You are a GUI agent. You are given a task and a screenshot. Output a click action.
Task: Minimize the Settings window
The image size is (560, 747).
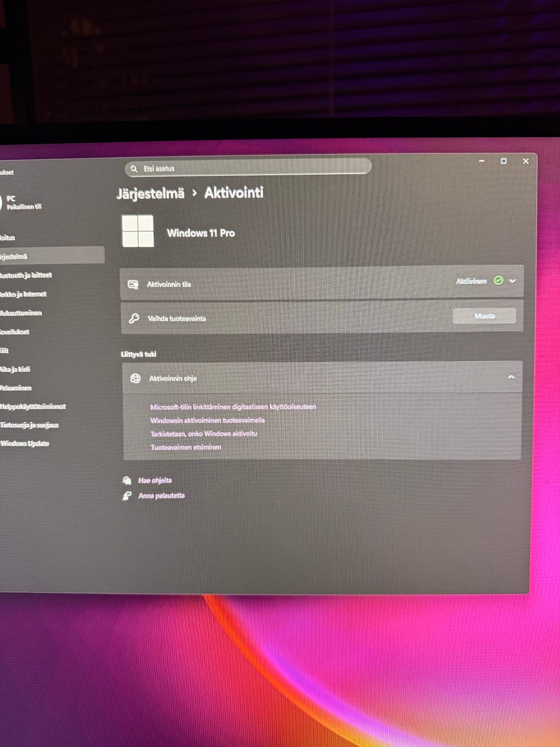[482, 160]
